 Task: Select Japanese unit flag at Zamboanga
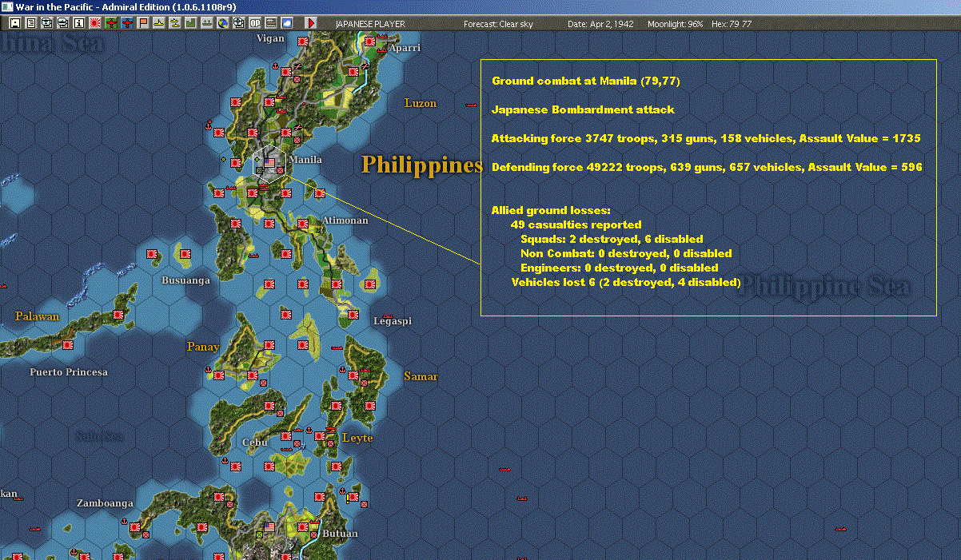134,527
